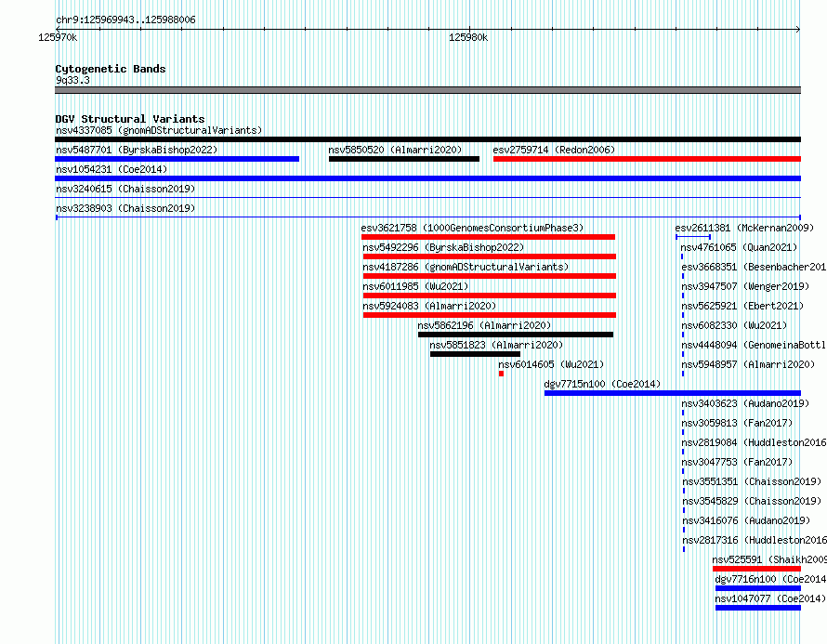Viewport: 827px width, 644px height.
Task: Click the blue bar under nsv5487701
Action: (x=177, y=159)
